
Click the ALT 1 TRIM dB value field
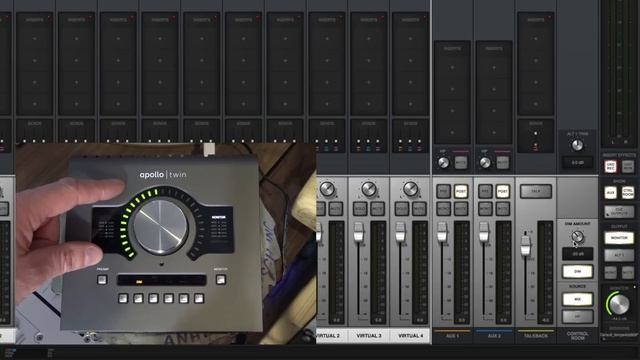coord(577,162)
